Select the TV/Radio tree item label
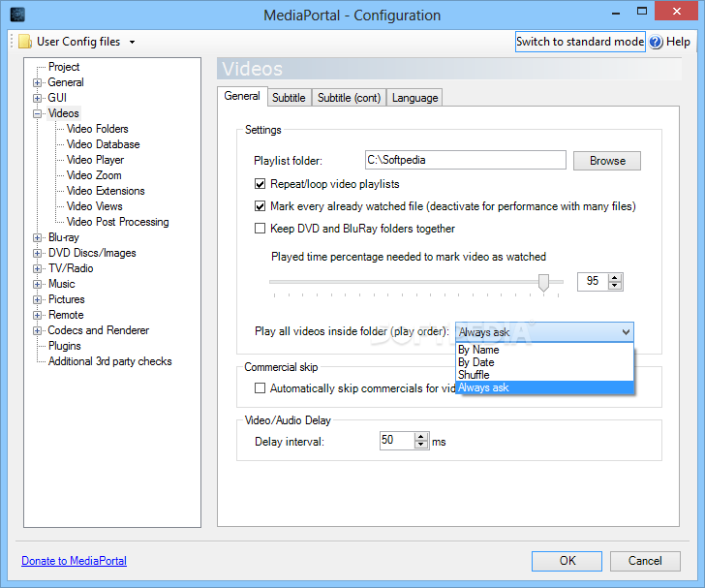Screen dimensions: 705x588 (71, 268)
